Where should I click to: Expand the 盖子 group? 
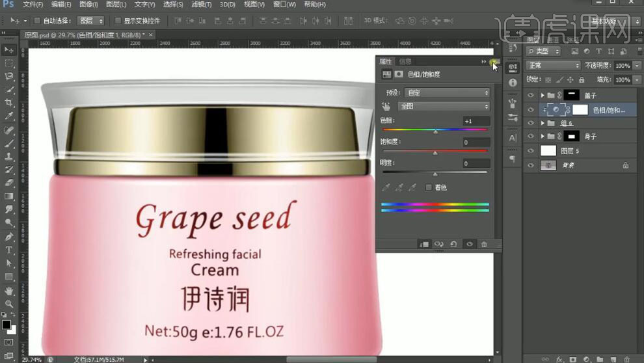542,95
